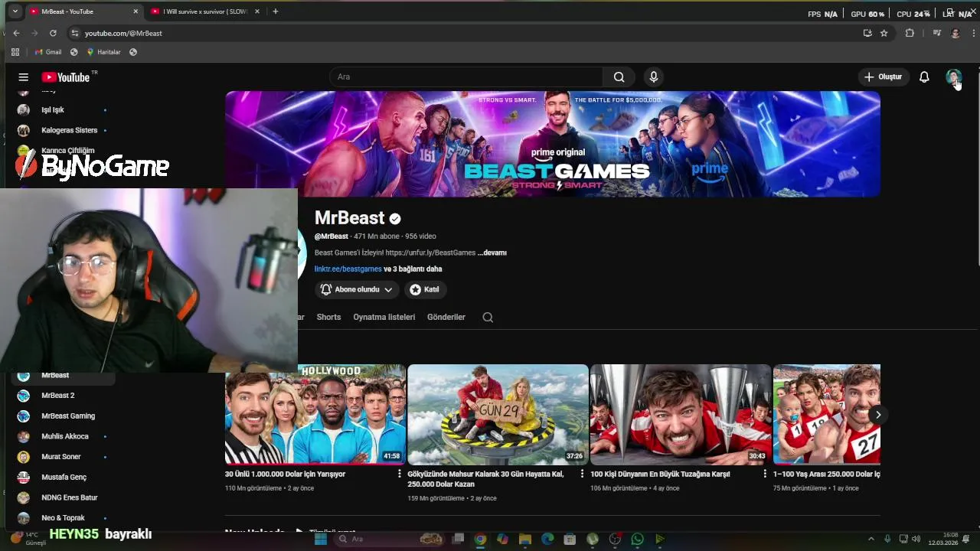Image resolution: width=980 pixels, height=551 pixels.
Task: Open the Abone olundu subscription dropdown
Action: [x=357, y=289]
